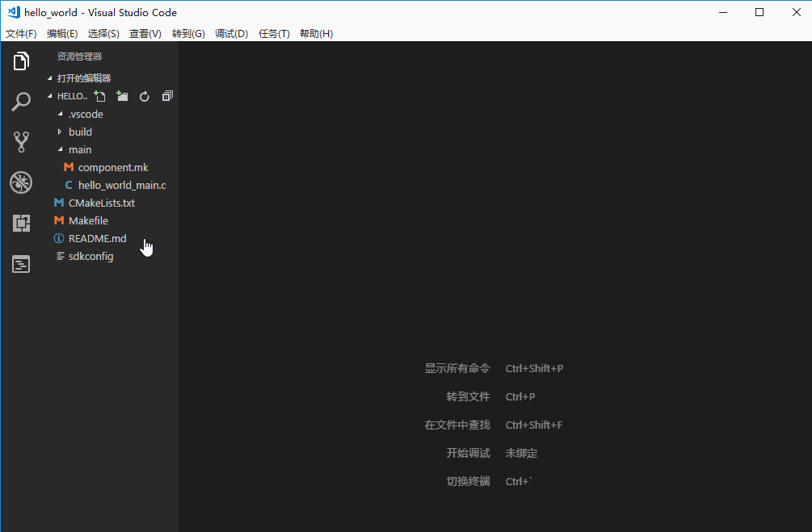Collapse all folders in explorer
This screenshot has height=532, width=812.
click(x=167, y=96)
